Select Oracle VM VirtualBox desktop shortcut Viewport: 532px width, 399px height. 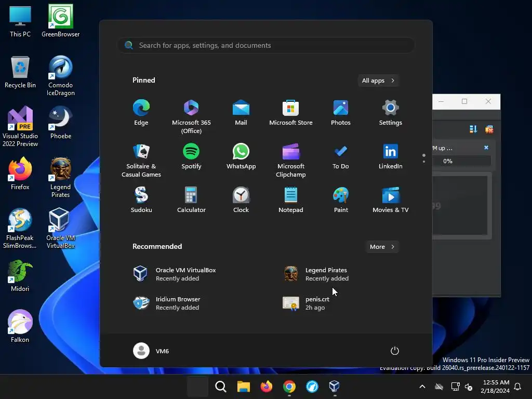tap(60, 229)
